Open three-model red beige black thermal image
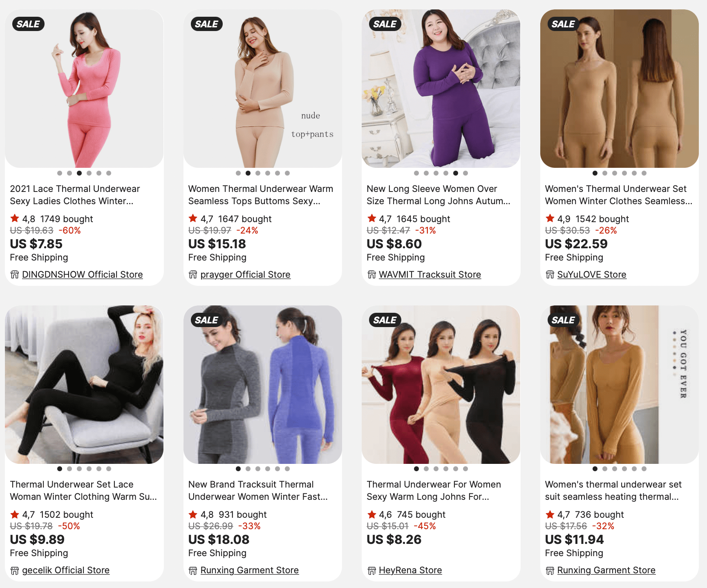 click(441, 384)
